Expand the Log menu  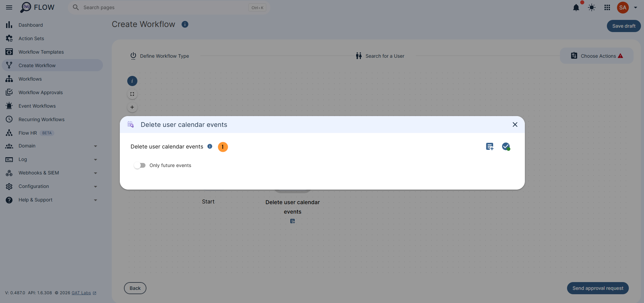pos(52,160)
